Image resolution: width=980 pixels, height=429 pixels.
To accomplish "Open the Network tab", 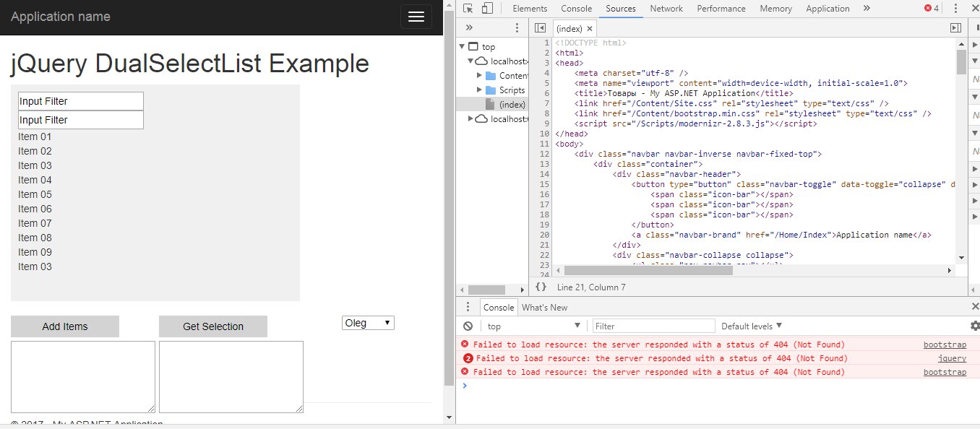I will tap(666, 9).
